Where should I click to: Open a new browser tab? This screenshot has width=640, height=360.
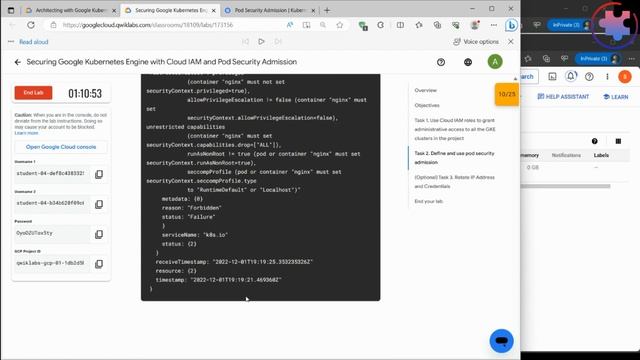327,10
